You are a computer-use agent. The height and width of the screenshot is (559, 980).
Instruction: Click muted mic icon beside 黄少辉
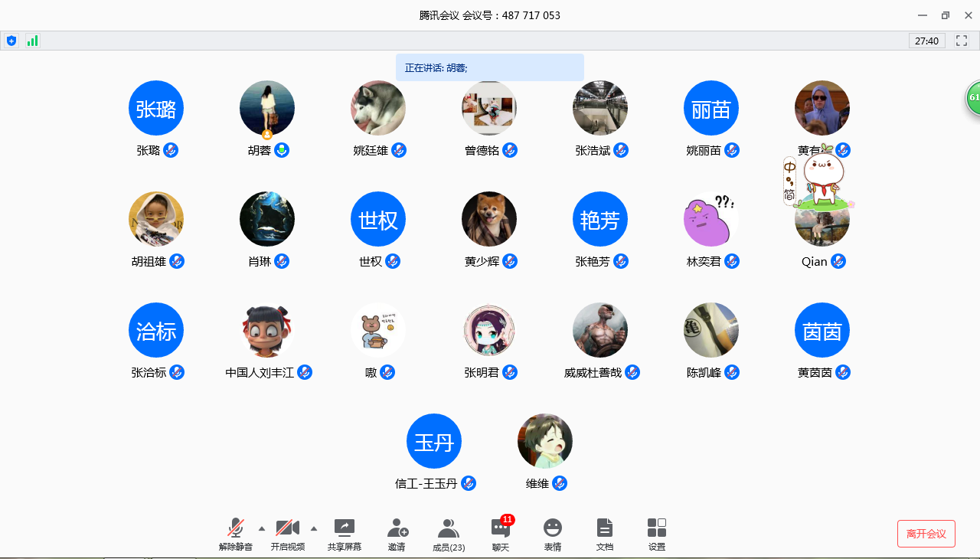[x=510, y=261]
